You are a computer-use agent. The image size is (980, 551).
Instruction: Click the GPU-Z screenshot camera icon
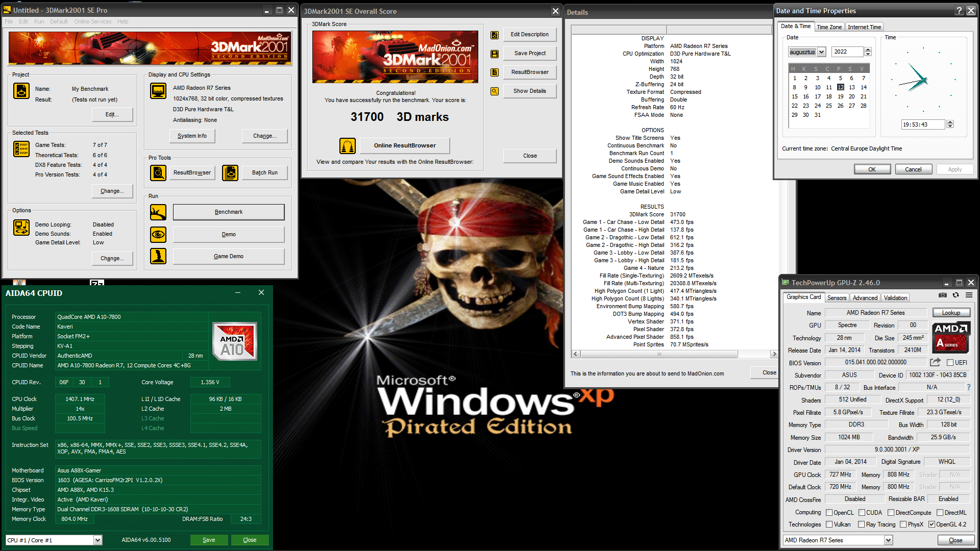pyautogui.click(x=943, y=295)
